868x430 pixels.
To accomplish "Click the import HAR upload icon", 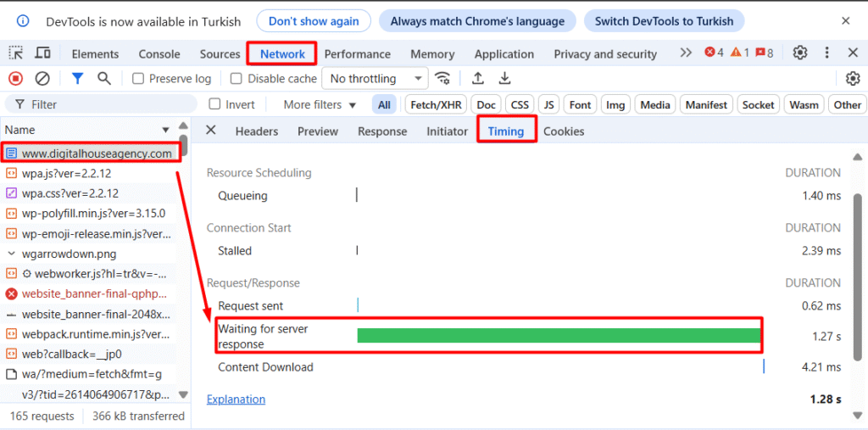I will click(478, 79).
